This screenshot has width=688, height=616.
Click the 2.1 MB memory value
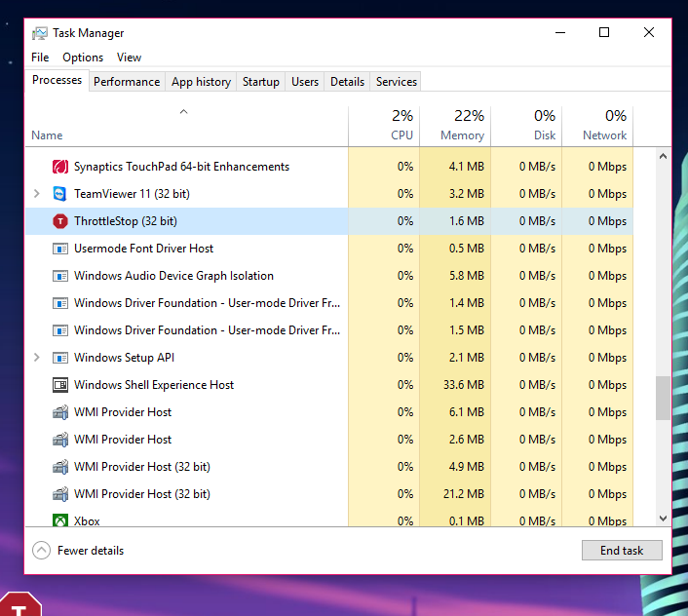pyautogui.click(x=467, y=358)
